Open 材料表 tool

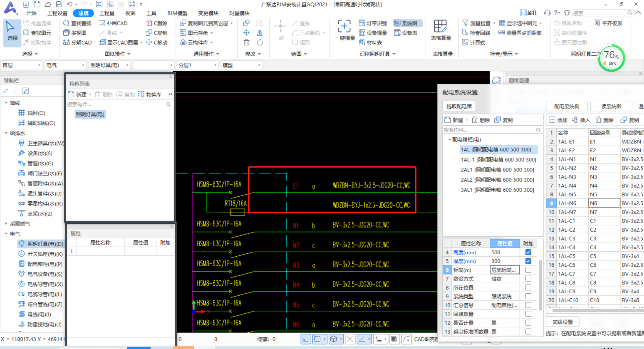pos(370,43)
